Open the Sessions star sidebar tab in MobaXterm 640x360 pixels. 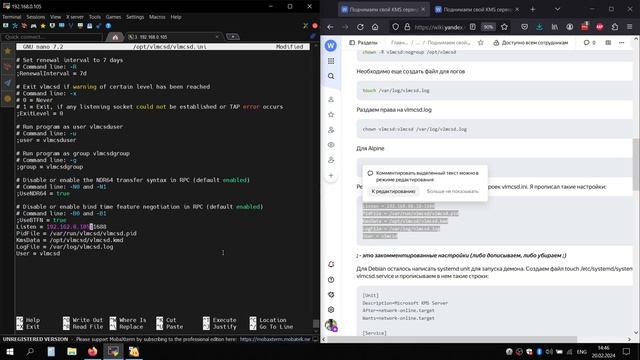[8, 51]
